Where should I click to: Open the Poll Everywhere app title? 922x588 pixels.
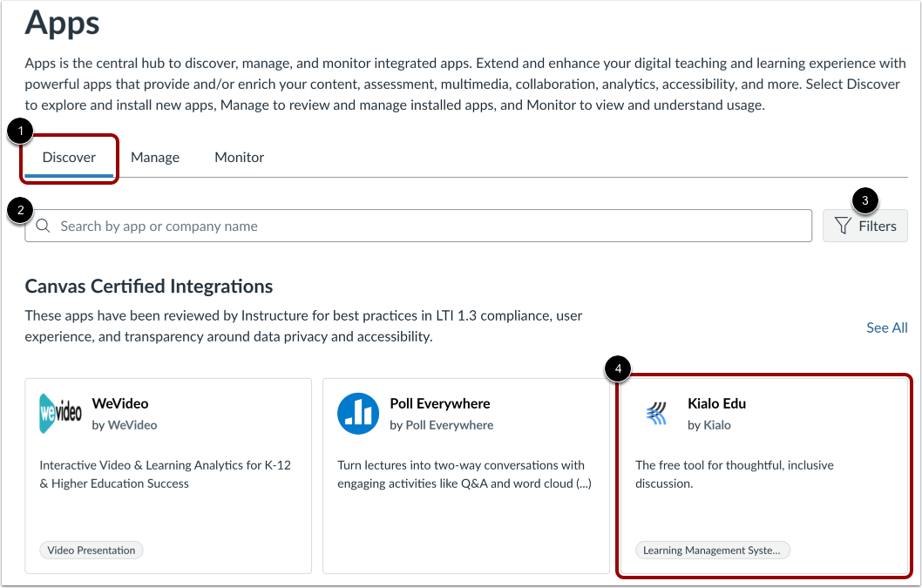(440, 403)
